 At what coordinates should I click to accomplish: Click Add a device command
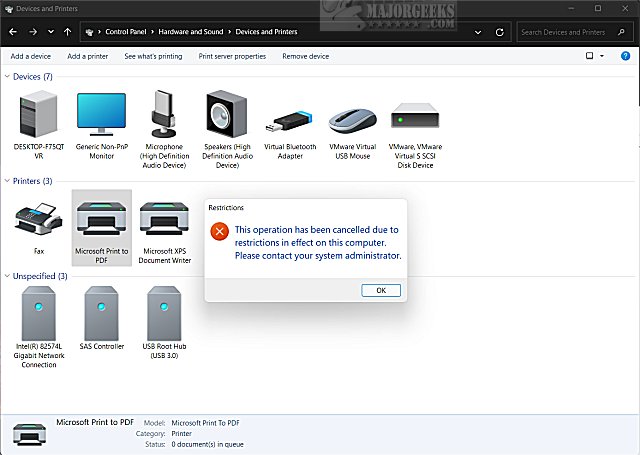(31, 56)
